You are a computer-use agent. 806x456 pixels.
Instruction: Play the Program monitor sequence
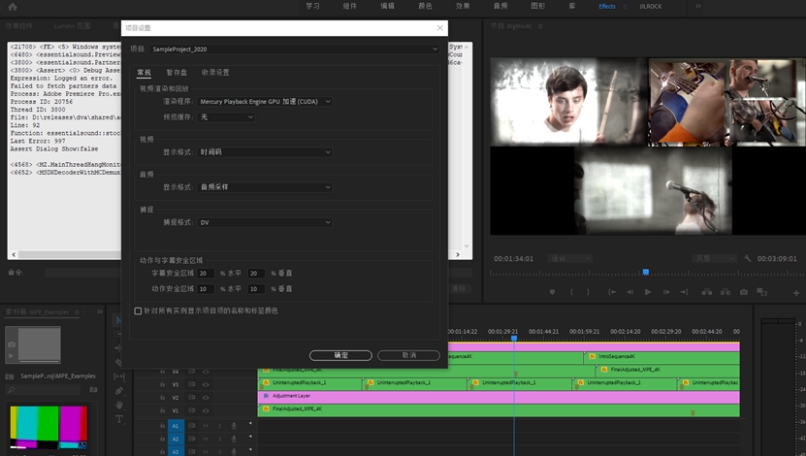point(648,292)
